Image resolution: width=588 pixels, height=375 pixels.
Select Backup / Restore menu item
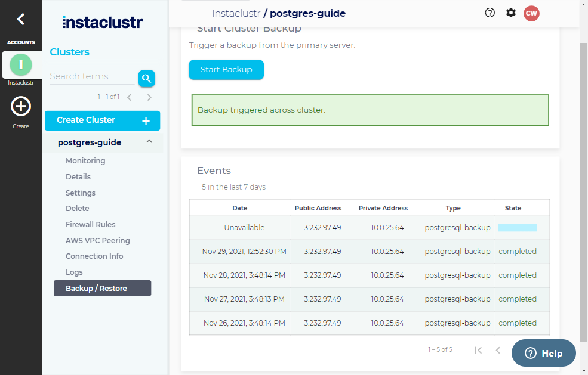point(102,289)
